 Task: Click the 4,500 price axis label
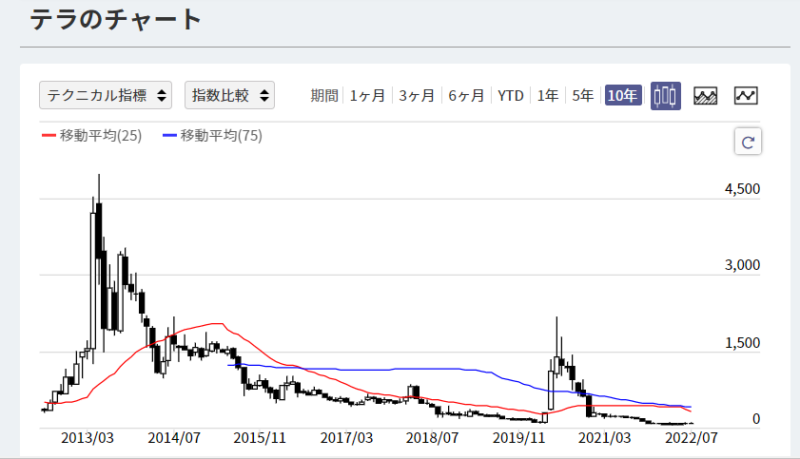click(x=742, y=189)
